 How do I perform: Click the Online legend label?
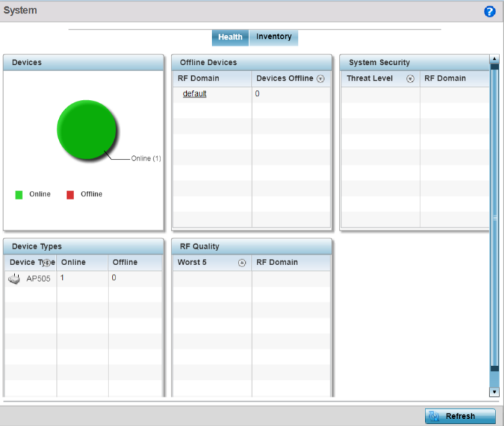tap(40, 194)
